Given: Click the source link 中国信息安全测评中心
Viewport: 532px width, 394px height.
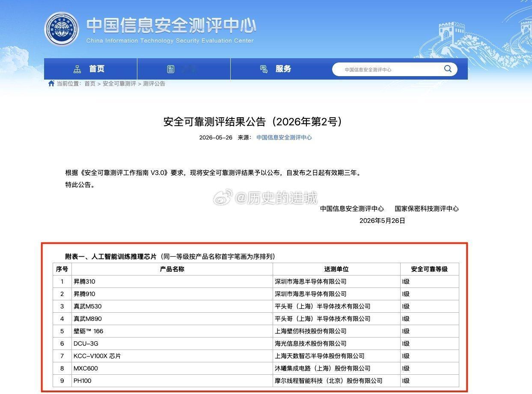Looking at the screenshot, I should click(284, 138).
